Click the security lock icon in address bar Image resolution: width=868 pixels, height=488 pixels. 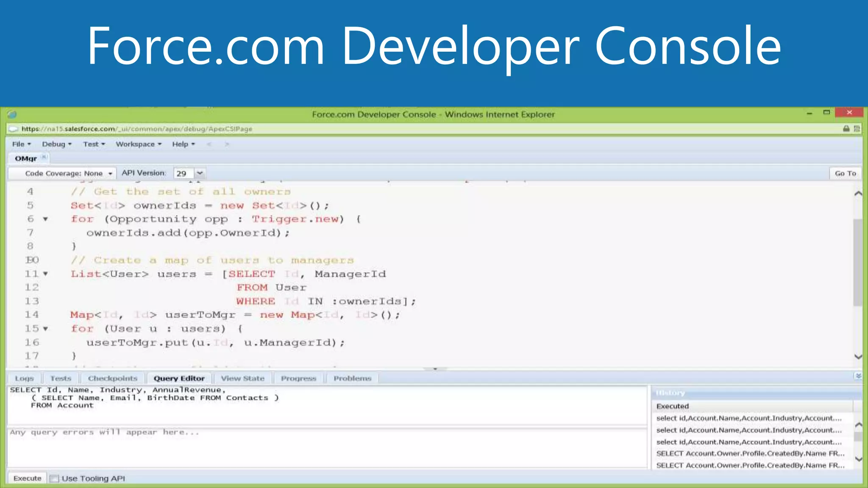click(846, 128)
